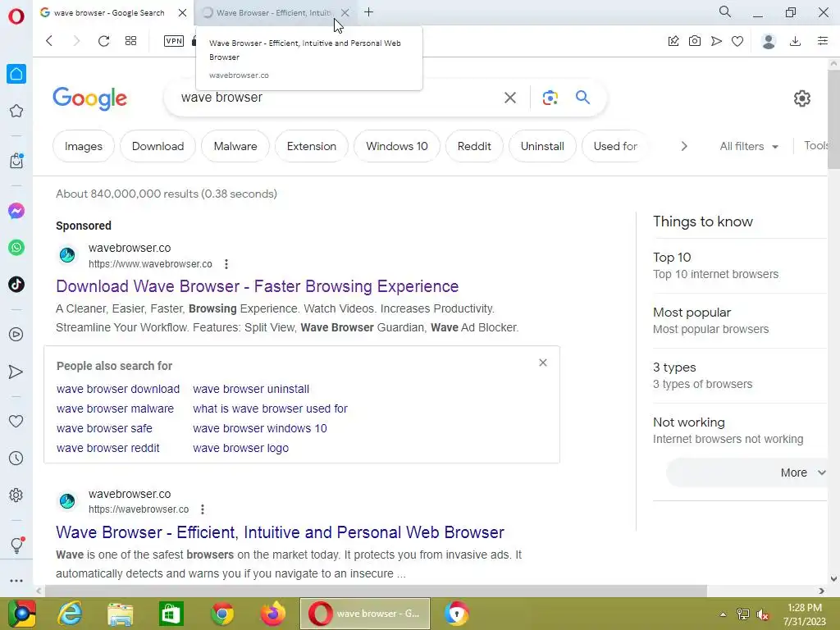Select the Uninstall filter chip
The height and width of the screenshot is (630, 840).
click(x=542, y=146)
